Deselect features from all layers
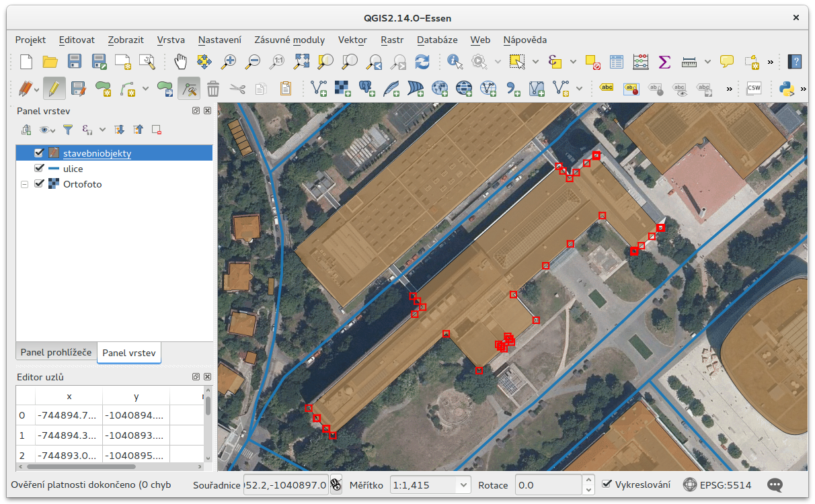Viewport: 815px width, 504px height. click(592, 62)
